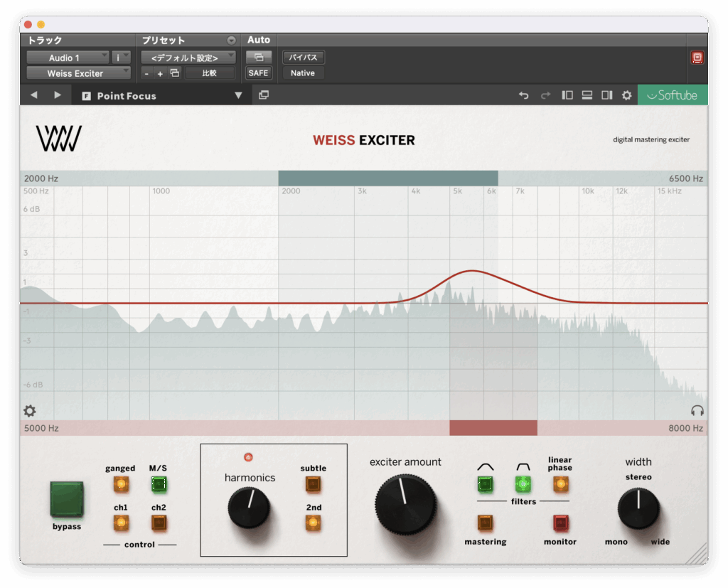Toggle the left side panel layout icon
The width and height of the screenshot is (728, 588).
(x=567, y=95)
